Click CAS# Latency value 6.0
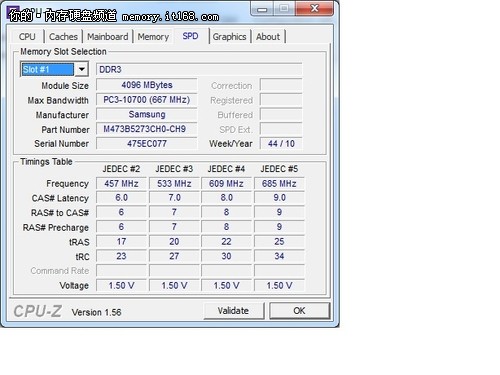Screen dimensions: 500x375 [121, 198]
